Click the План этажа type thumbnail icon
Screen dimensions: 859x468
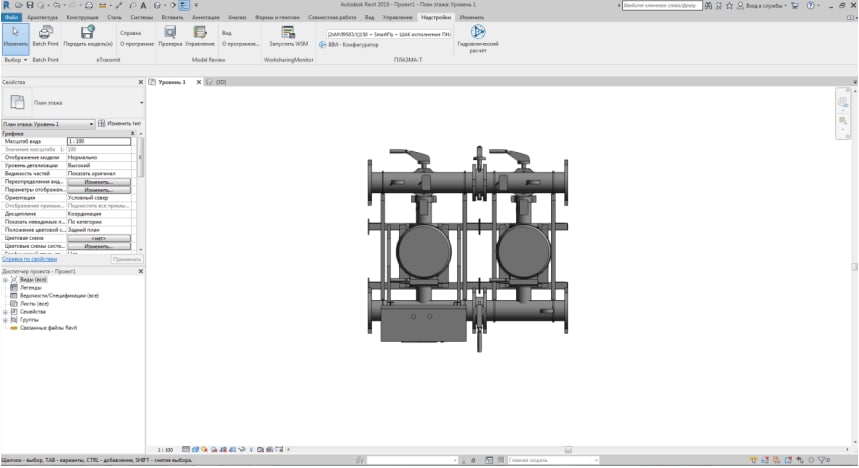[x=17, y=102]
